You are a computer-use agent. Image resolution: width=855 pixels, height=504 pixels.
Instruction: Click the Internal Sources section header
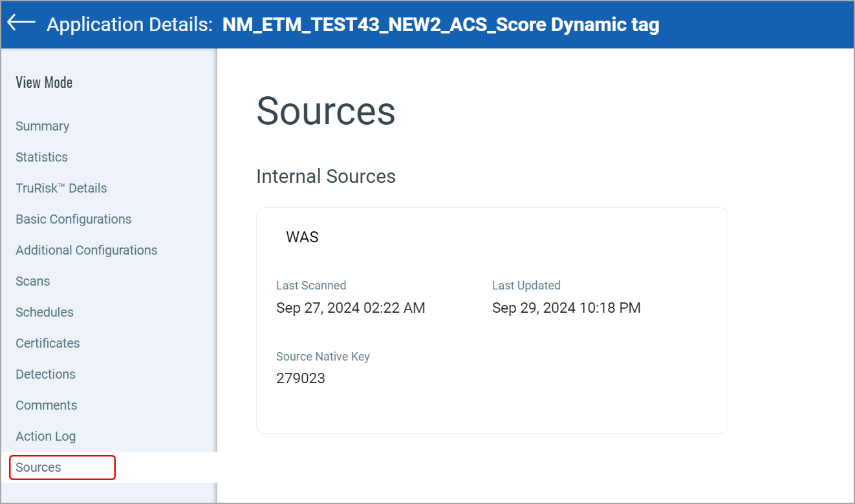[326, 176]
